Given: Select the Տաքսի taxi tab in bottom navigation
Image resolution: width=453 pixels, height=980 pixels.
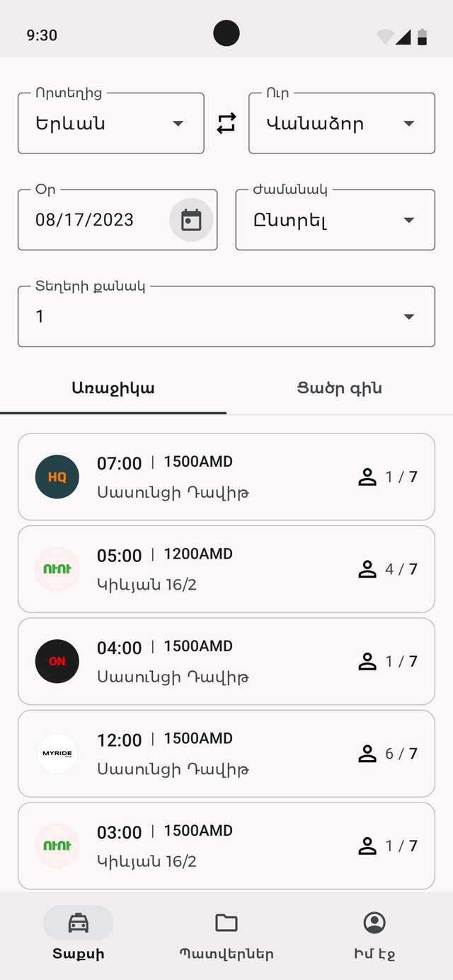Looking at the screenshot, I should click(79, 933).
